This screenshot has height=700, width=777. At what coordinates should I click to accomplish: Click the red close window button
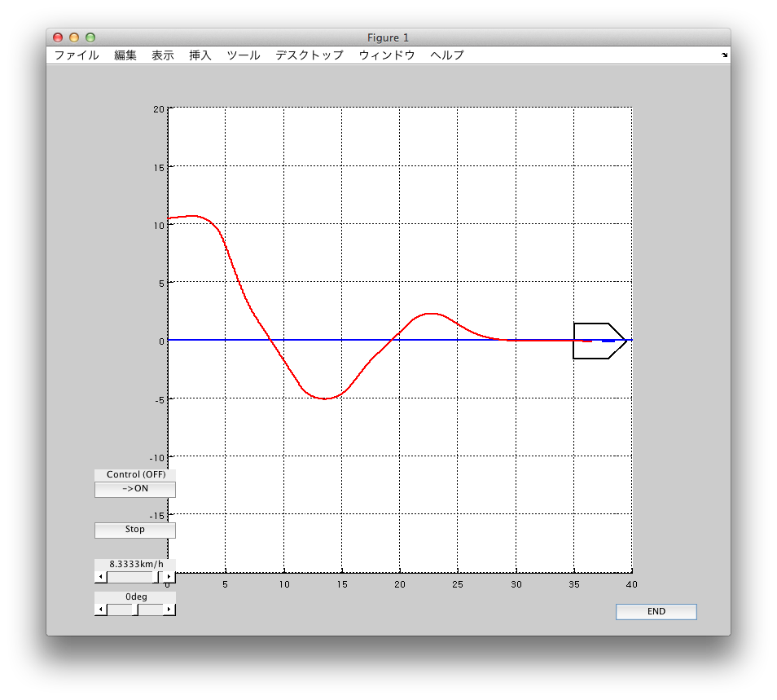tap(58, 37)
